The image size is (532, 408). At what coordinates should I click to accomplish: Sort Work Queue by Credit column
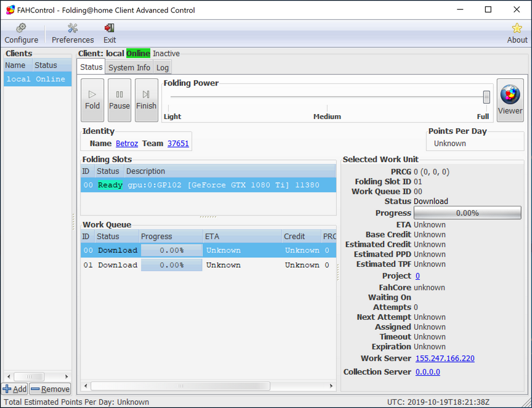click(x=302, y=237)
